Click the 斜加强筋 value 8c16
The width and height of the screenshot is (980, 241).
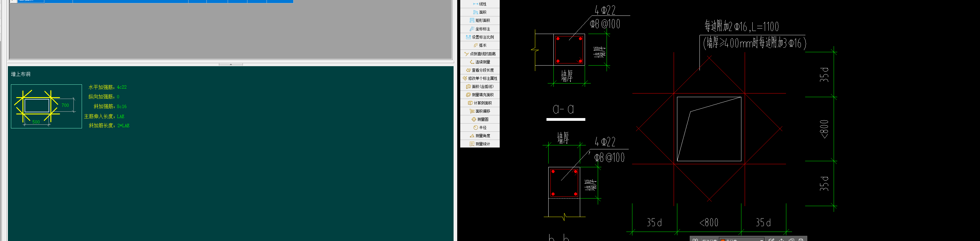(122, 107)
